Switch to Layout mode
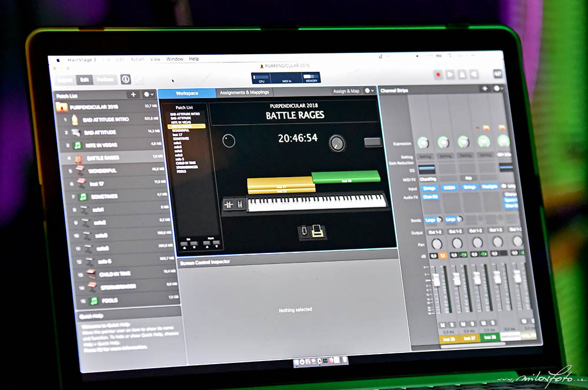Viewport: 588px width, 390px height. coord(65,80)
